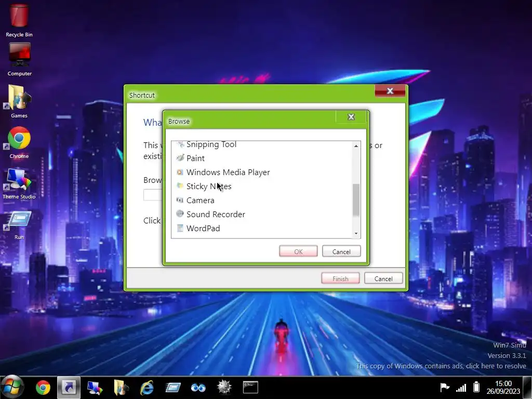Click the Sticky Notes list icon
Image resolution: width=532 pixels, height=399 pixels.
[180, 187]
